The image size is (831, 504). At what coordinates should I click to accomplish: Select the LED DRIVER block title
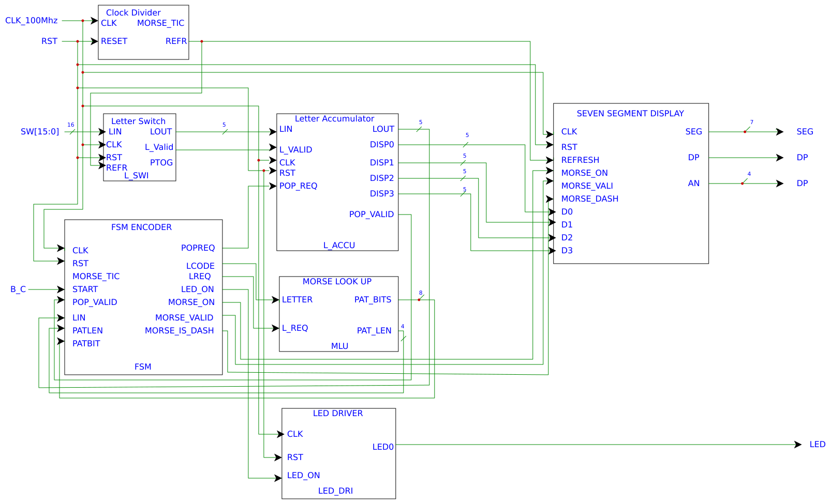pos(338,414)
